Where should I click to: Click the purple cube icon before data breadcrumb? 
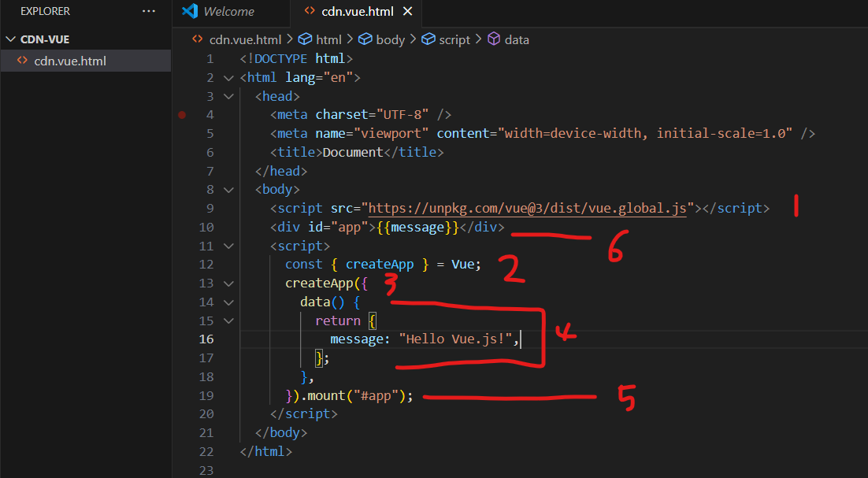[x=493, y=39]
